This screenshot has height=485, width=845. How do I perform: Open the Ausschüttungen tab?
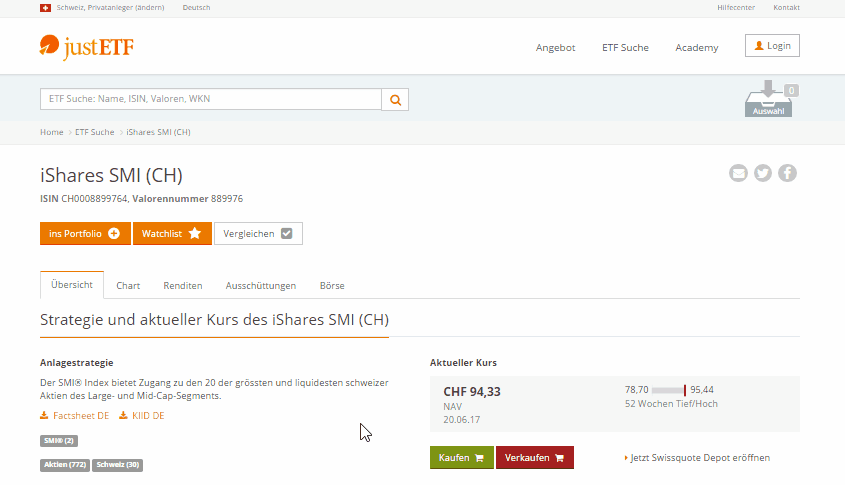coord(260,285)
